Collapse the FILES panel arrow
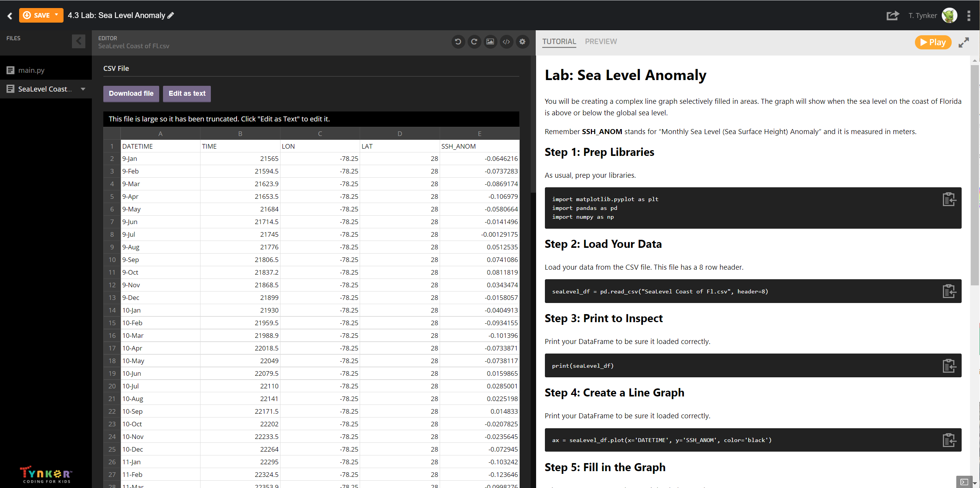 [78, 41]
